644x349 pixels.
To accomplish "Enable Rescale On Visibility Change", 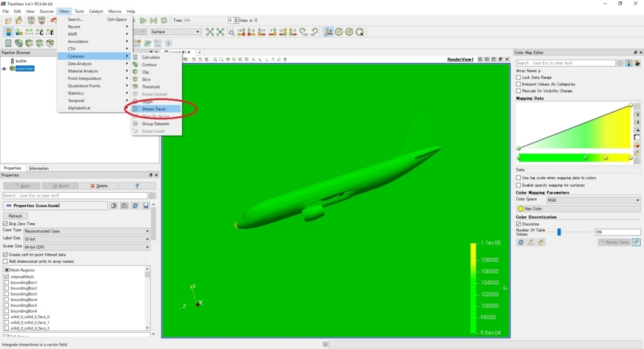I will click(518, 91).
